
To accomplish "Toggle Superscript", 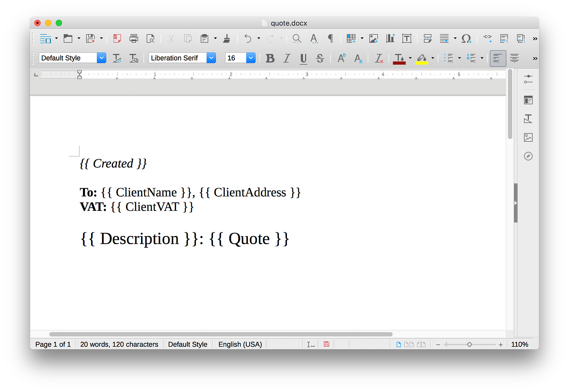I will point(341,58).
